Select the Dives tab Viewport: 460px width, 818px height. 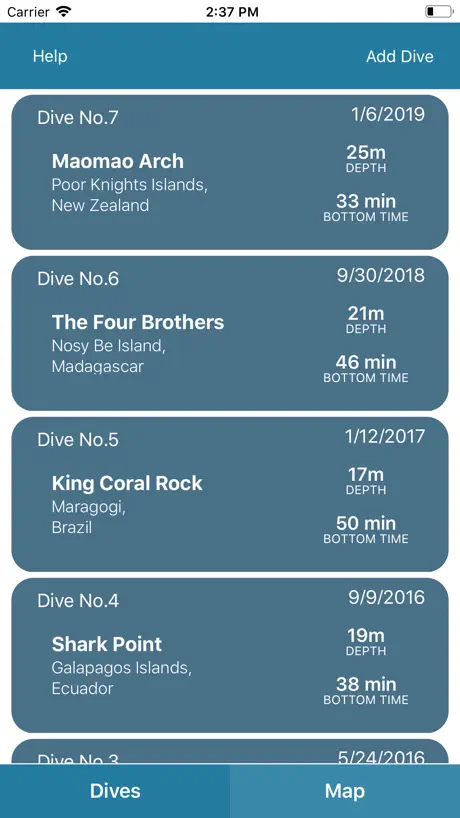click(x=115, y=791)
